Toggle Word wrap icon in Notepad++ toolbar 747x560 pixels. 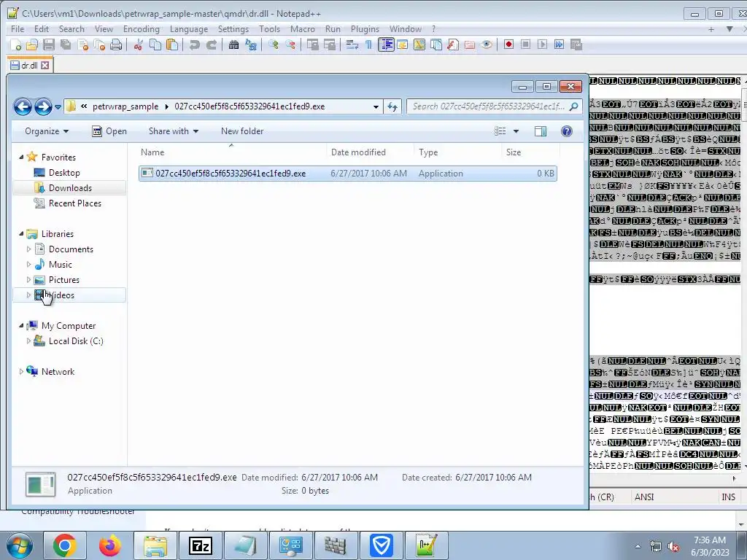(352, 44)
